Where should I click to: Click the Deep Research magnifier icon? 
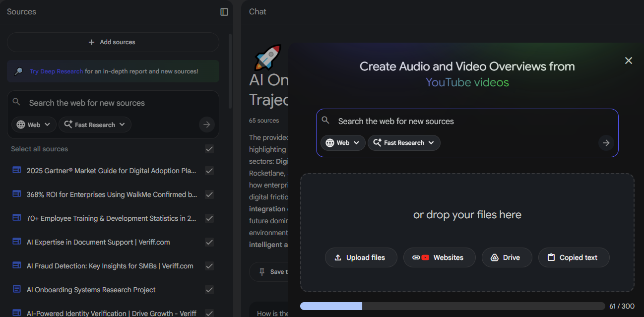[18, 71]
